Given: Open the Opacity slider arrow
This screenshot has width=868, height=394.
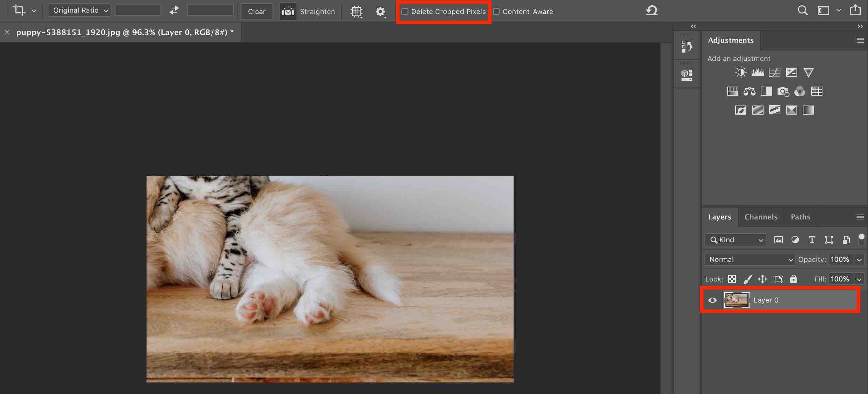Looking at the screenshot, I should click(859, 260).
